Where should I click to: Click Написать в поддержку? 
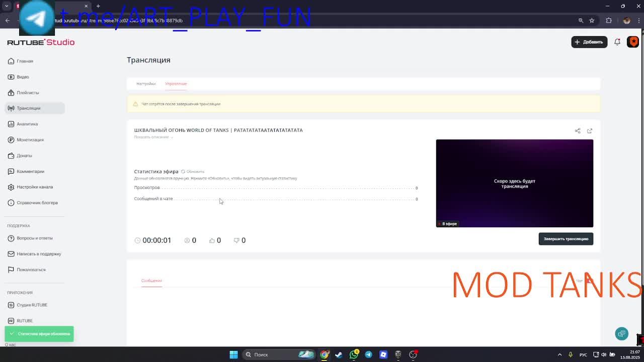pos(34,254)
